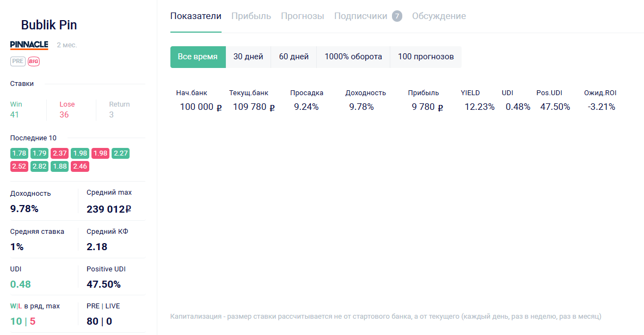
Task: Select the Все время period filter
Action: [x=198, y=57]
